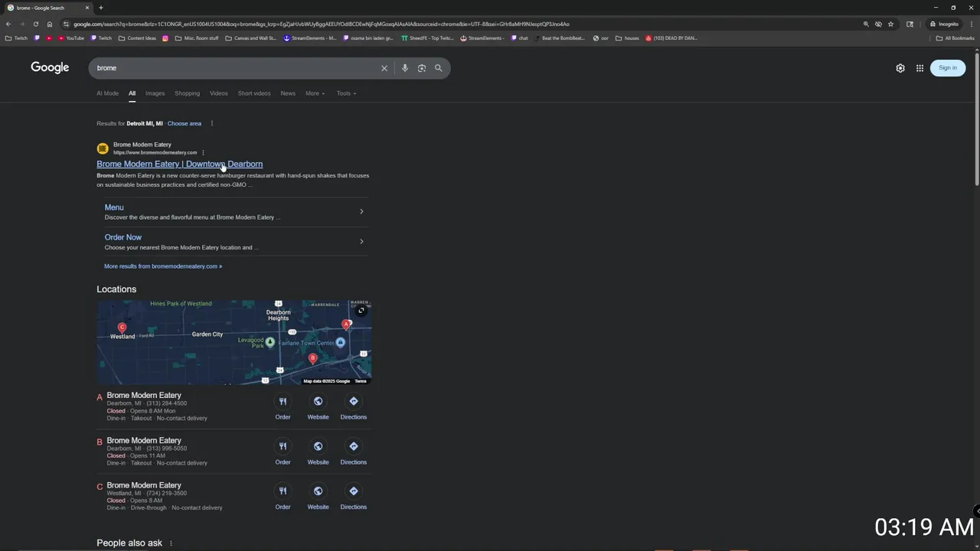
Task: Click inside the Google search input field
Action: tap(237, 68)
